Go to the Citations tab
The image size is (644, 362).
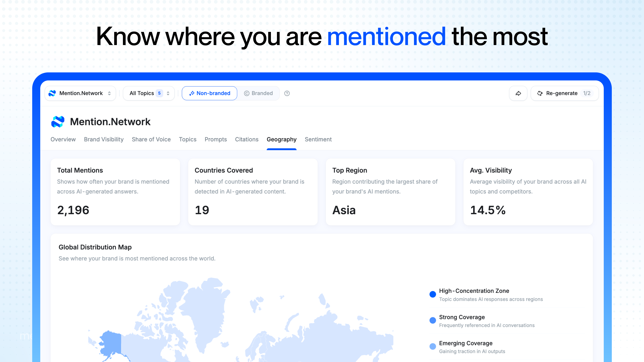[x=247, y=139]
